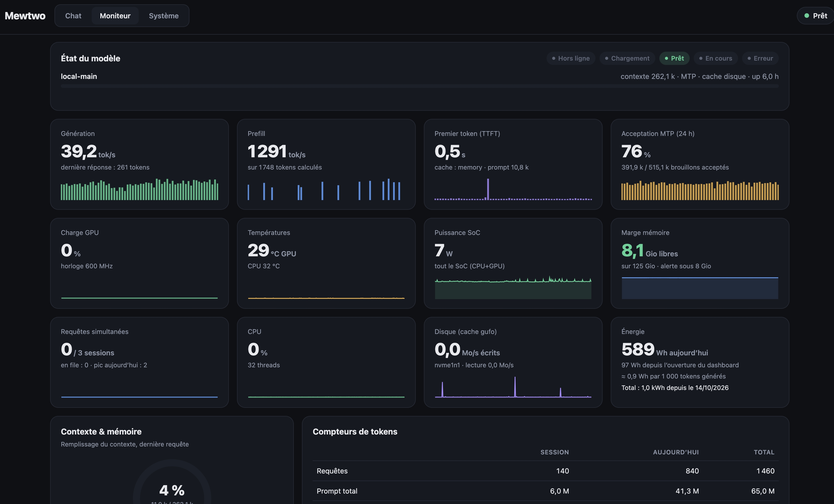Click the Marge mémoire blue area chart

pos(700,288)
